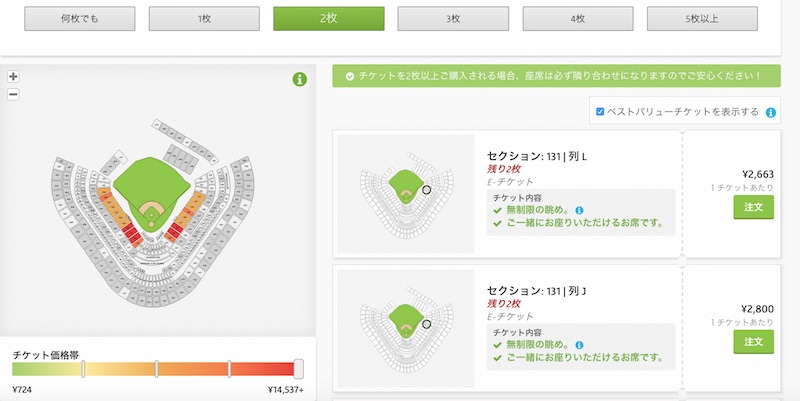The image size is (800, 401).
Task: Zoom in the stadium seat map
Action: tap(13, 77)
